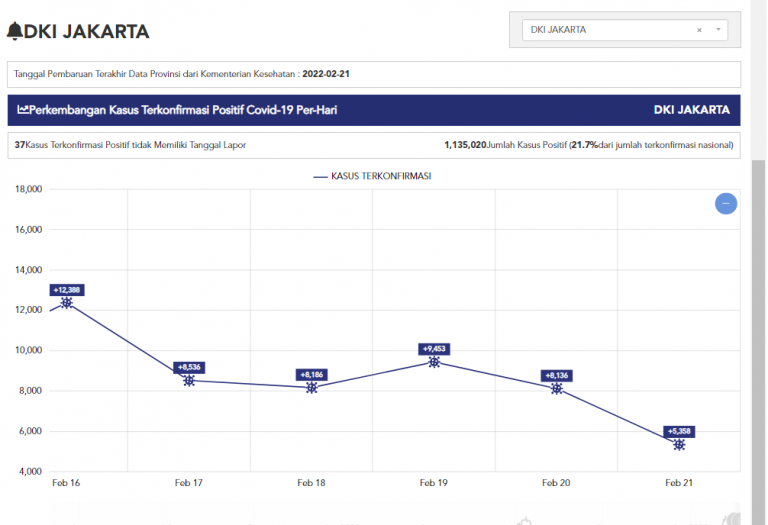The height and width of the screenshot is (525, 768).
Task: Click the vertical scrollbar on the right
Action: (x=759, y=300)
